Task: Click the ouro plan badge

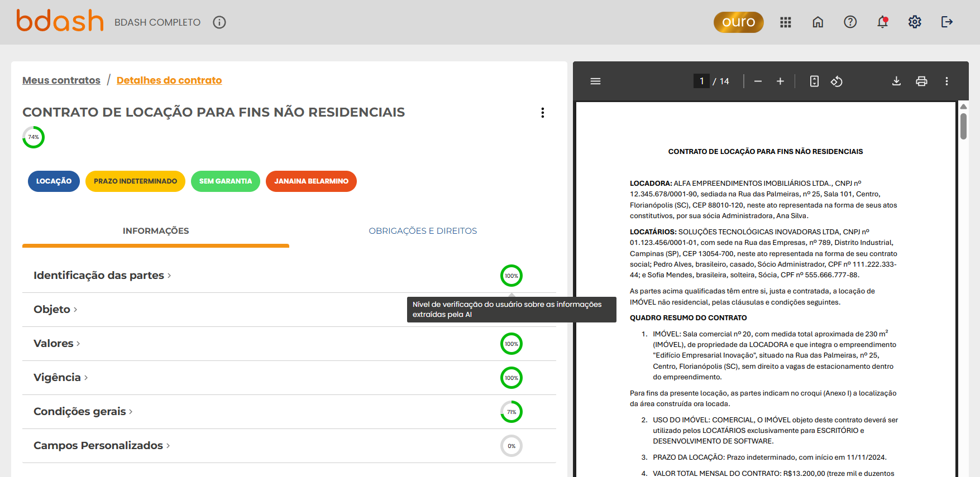Action: pos(738,22)
